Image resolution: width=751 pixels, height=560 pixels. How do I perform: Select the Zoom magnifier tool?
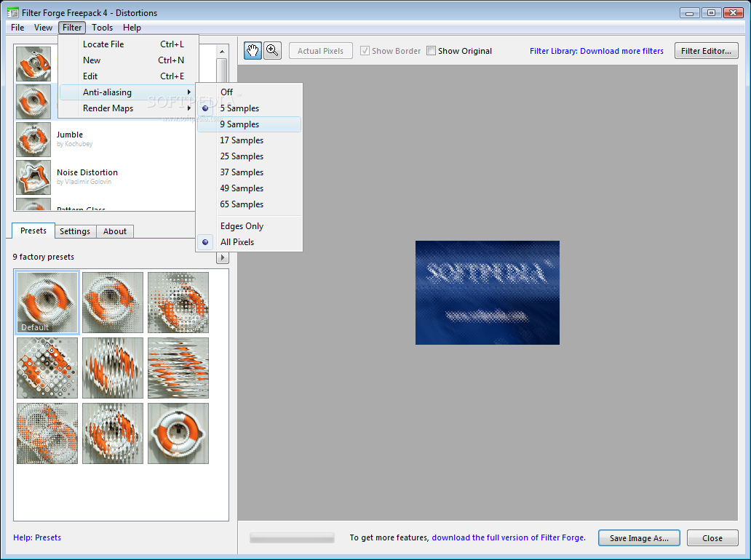click(272, 51)
